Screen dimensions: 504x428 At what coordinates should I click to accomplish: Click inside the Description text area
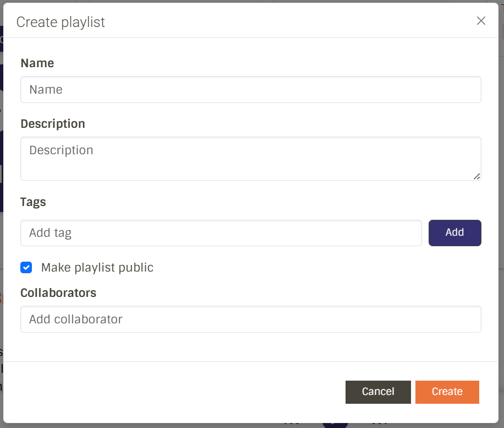pyautogui.click(x=250, y=158)
